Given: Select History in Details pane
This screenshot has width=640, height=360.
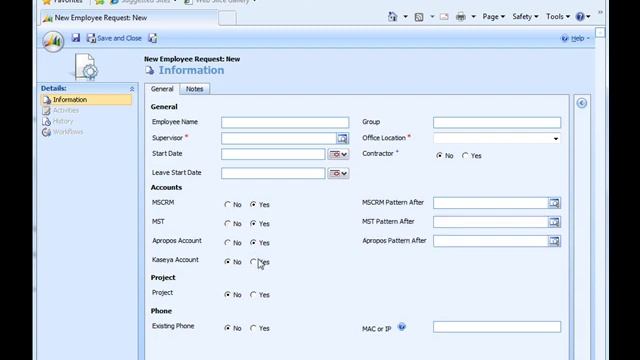Looking at the screenshot, I should pos(63,121).
